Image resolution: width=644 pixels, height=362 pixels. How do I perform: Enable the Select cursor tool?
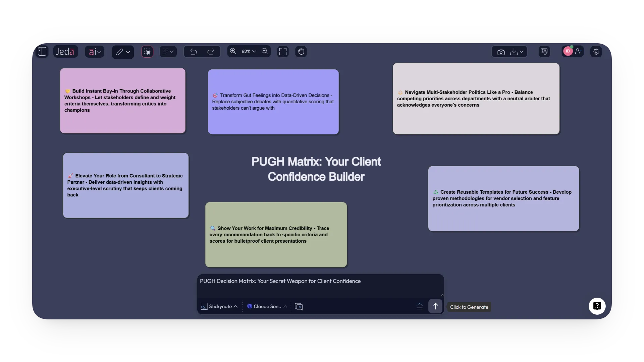pos(147,51)
